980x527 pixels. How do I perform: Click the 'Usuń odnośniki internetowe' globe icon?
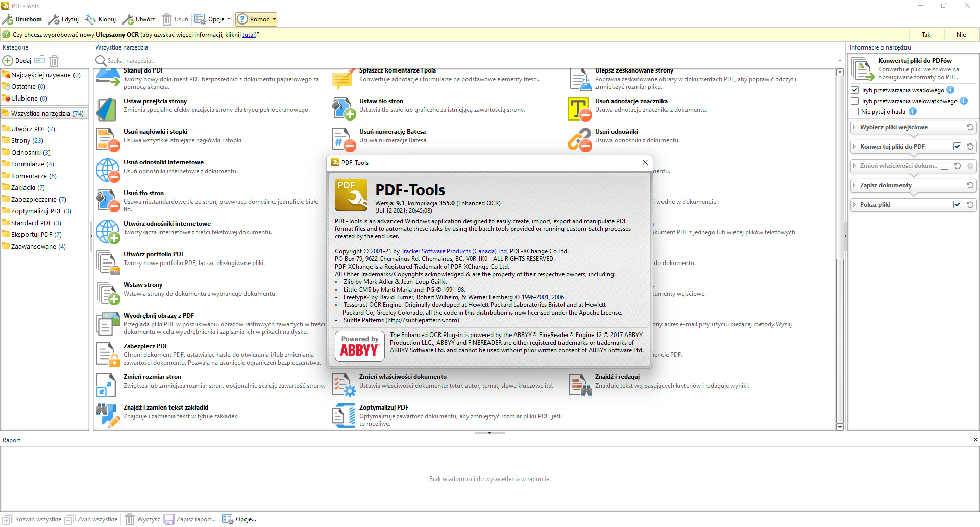[108, 170]
